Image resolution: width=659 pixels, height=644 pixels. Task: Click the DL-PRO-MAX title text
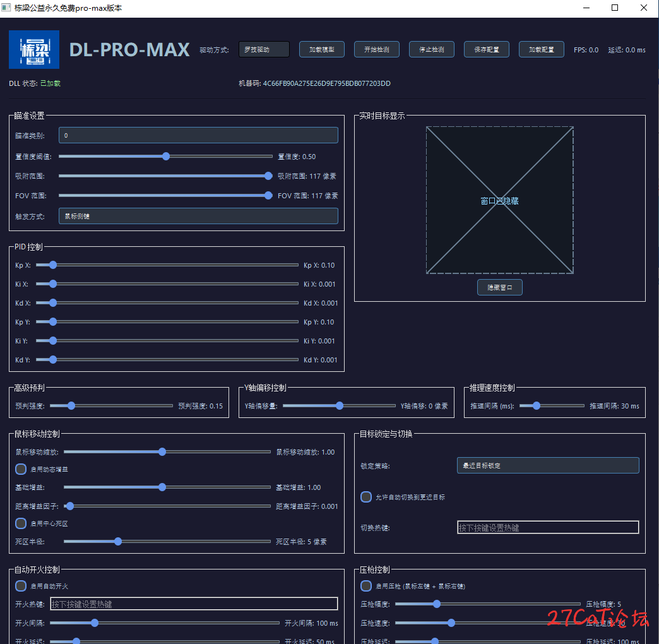129,50
